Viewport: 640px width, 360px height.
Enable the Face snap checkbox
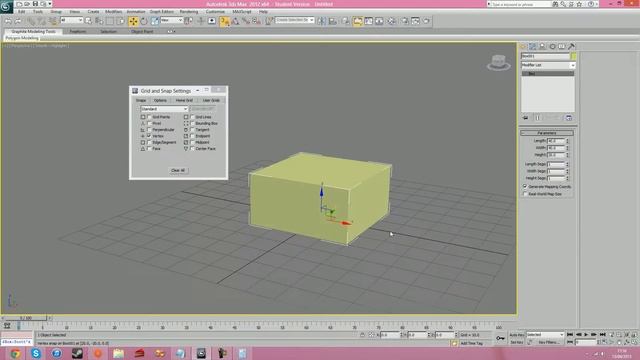(149, 149)
